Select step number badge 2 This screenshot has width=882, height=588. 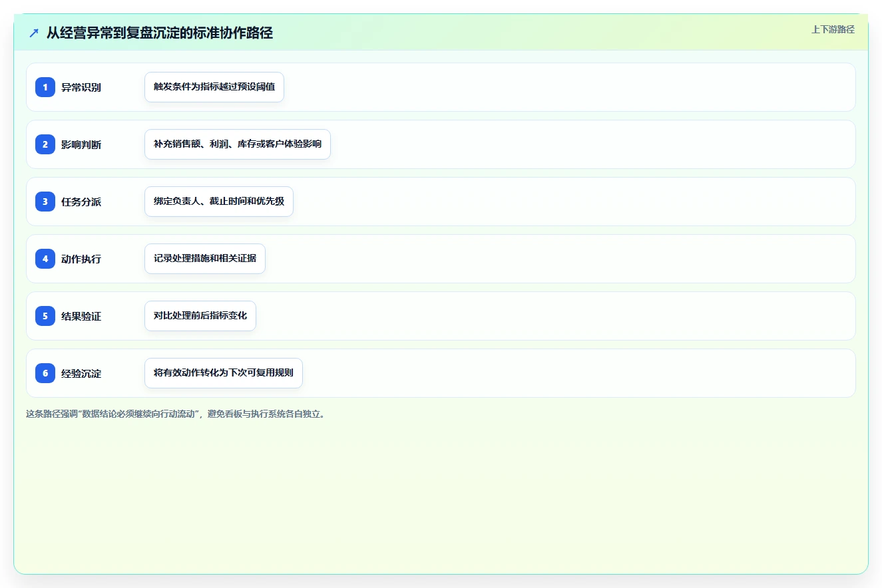point(45,144)
